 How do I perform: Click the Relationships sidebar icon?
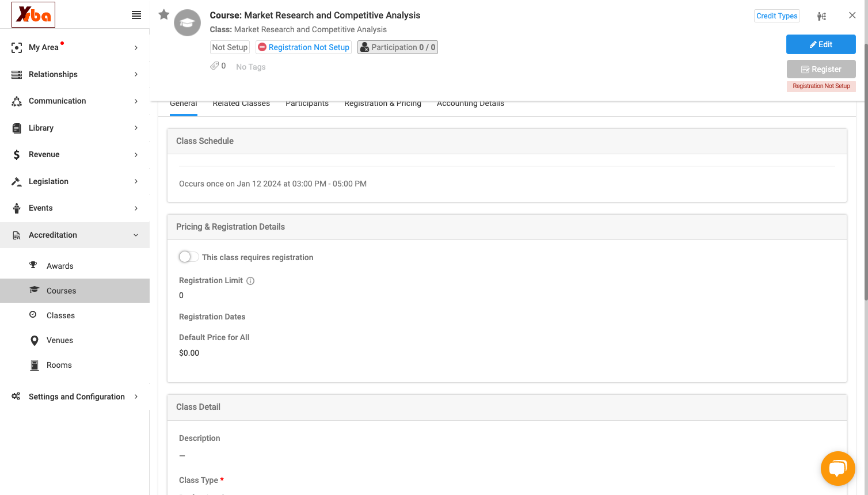[17, 74]
